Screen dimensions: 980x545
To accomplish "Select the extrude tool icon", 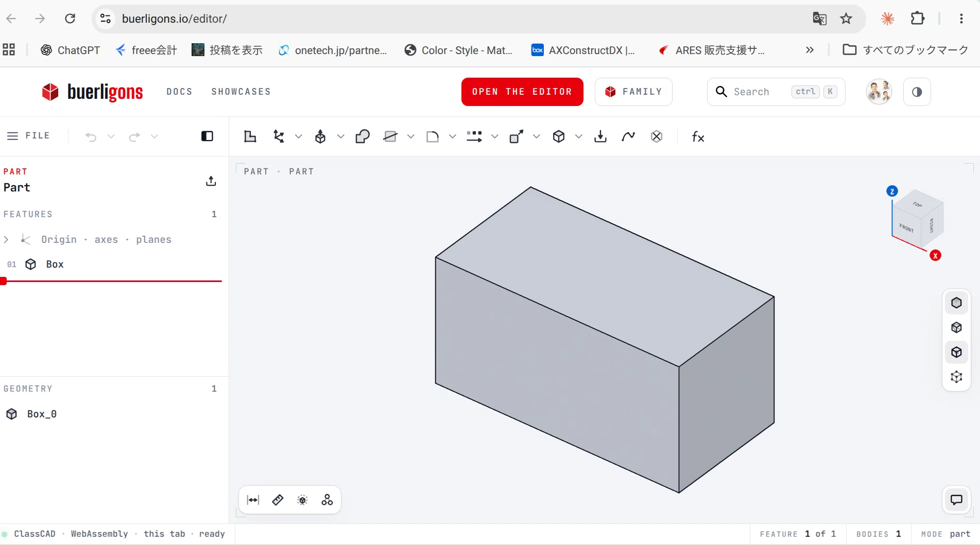I will 320,136.
